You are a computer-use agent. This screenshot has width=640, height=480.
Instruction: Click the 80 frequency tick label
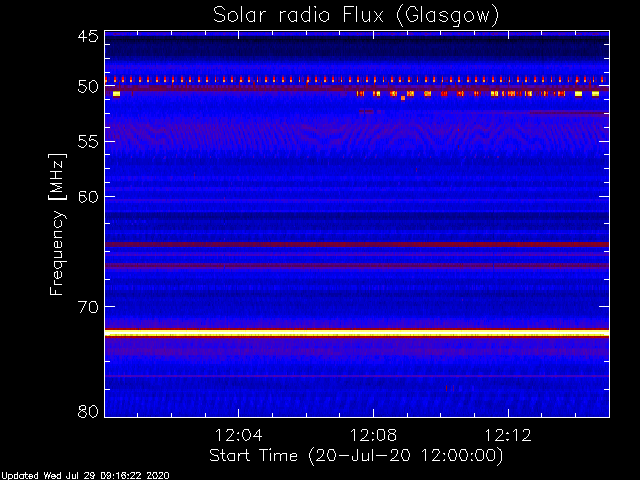click(x=88, y=411)
